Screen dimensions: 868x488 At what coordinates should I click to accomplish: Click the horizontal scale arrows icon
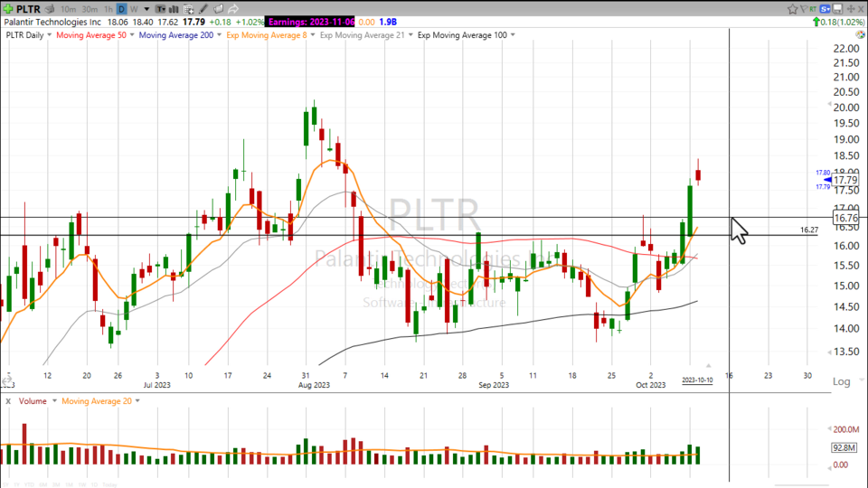[7, 381]
